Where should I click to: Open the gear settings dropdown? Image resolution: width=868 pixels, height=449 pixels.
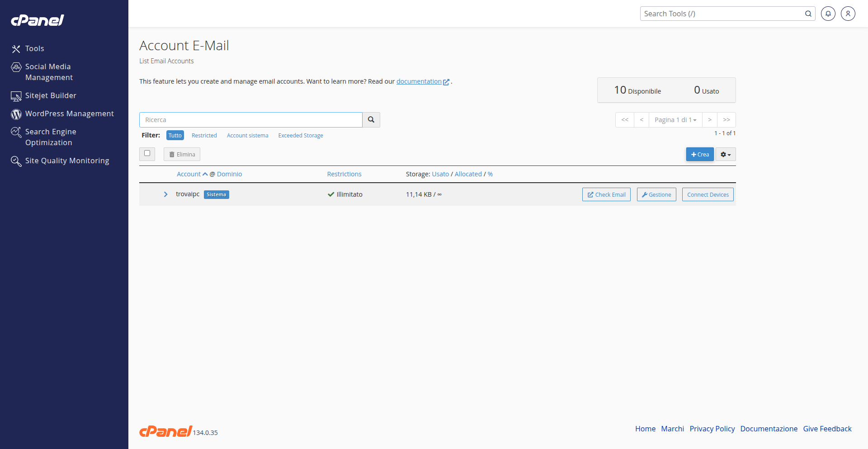click(x=726, y=155)
